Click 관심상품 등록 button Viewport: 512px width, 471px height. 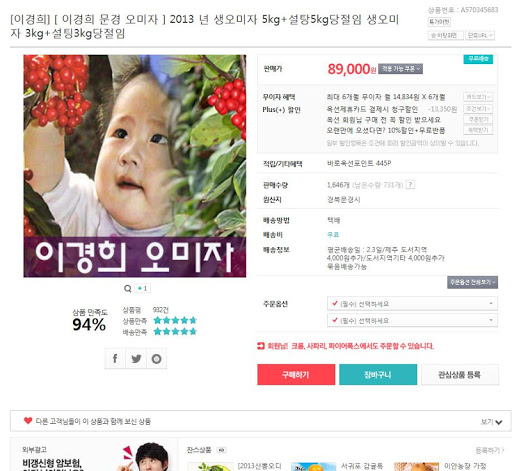click(460, 375)
